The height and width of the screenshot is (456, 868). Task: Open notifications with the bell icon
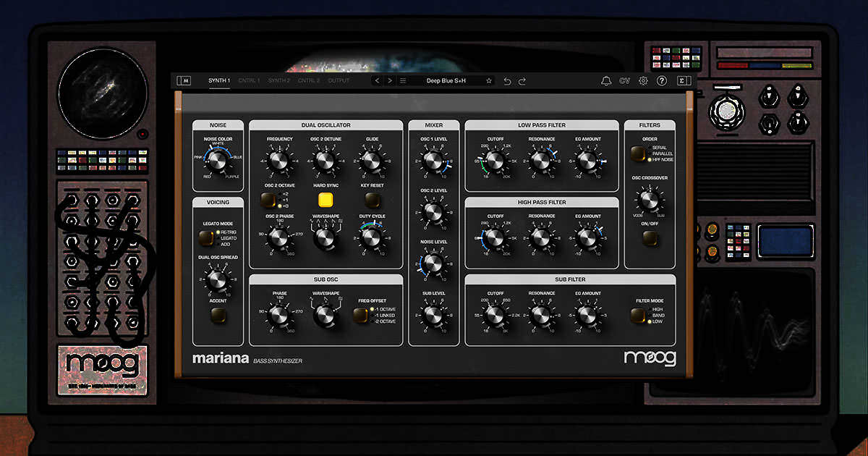(x=606, y=81)
